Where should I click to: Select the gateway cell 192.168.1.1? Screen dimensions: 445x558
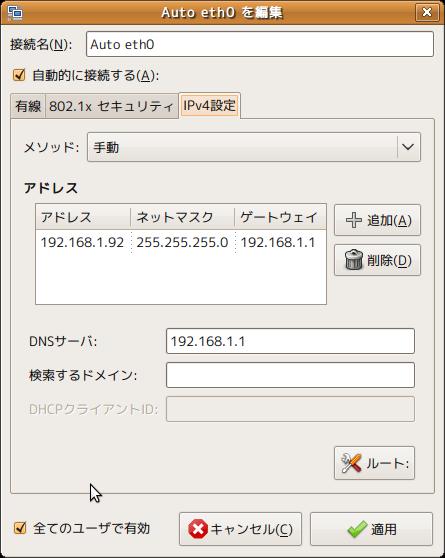click(278, 242)
